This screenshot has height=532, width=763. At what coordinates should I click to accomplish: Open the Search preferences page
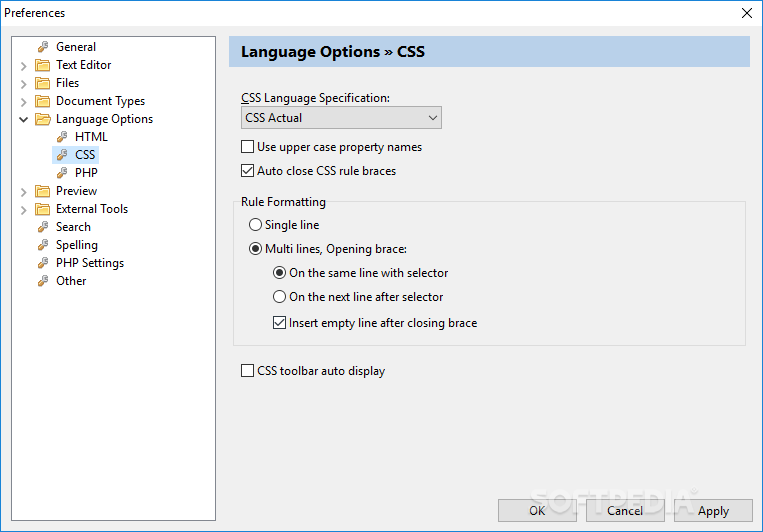point(73,227)
